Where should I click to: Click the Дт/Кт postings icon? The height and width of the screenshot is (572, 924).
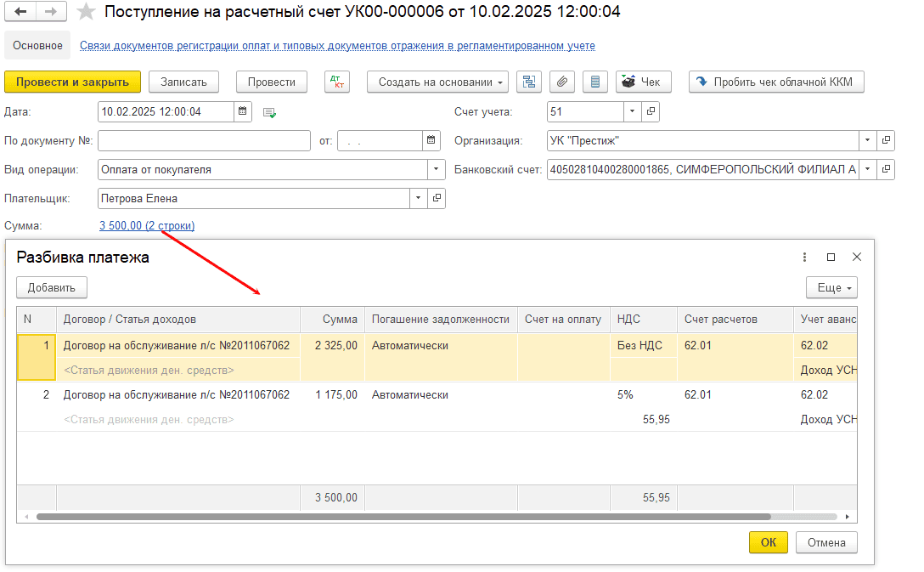pos(337,82)
